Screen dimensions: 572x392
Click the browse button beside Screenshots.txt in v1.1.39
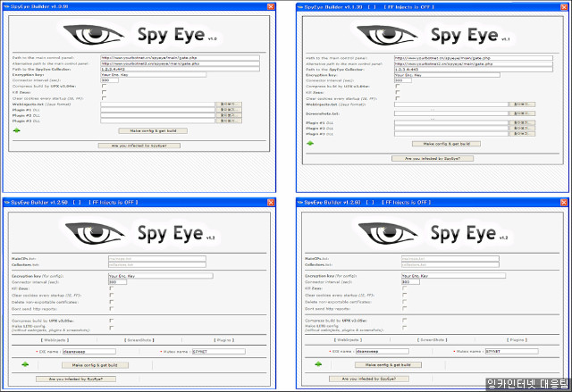click(x=521, y=113)
